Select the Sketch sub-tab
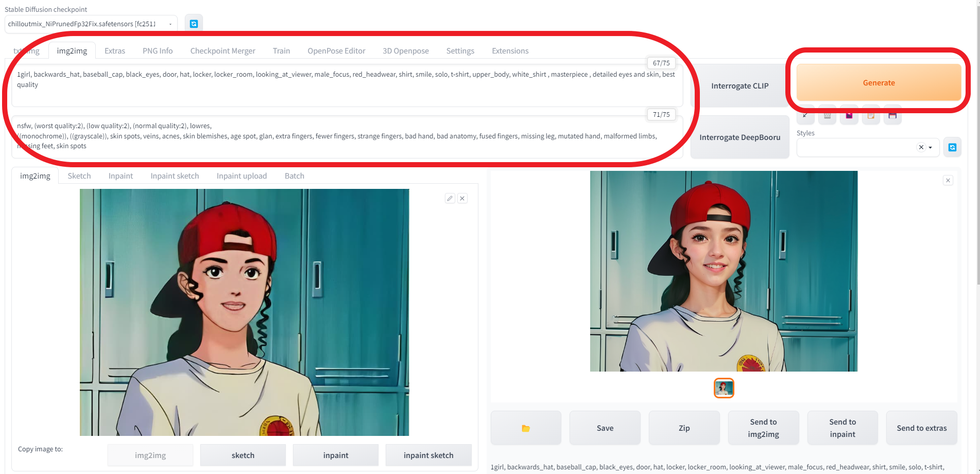The image size is (980, 474). click(x=79, y=175)
